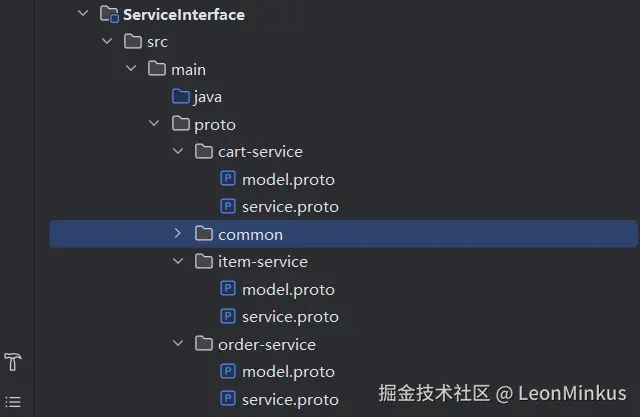
Task: Collapse the cart-service folder
Action: (178, 152)
